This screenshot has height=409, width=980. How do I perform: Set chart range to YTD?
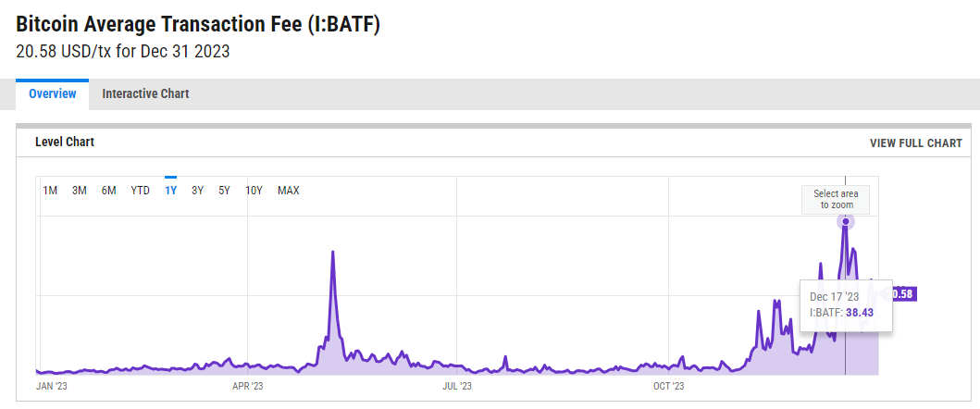click(140, 191)
